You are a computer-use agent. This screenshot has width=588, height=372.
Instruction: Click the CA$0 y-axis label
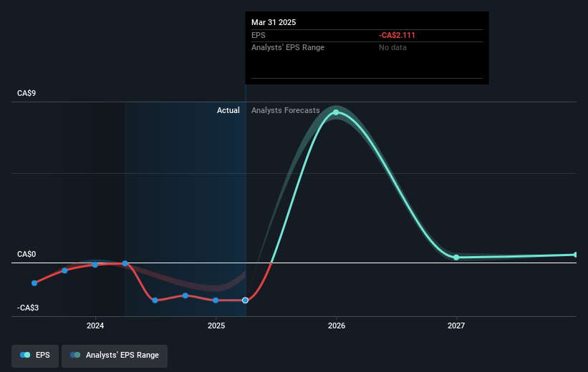[26, 254]
